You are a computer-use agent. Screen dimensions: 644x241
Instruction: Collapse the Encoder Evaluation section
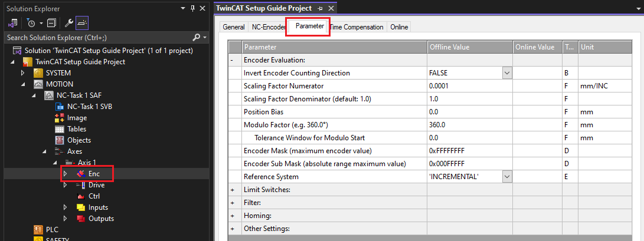232,60
